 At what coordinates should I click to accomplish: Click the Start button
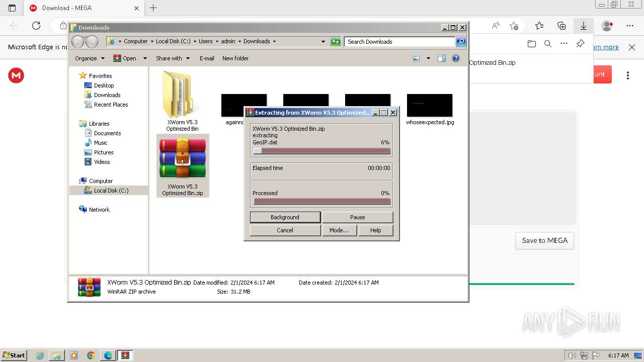coord(14,355)
